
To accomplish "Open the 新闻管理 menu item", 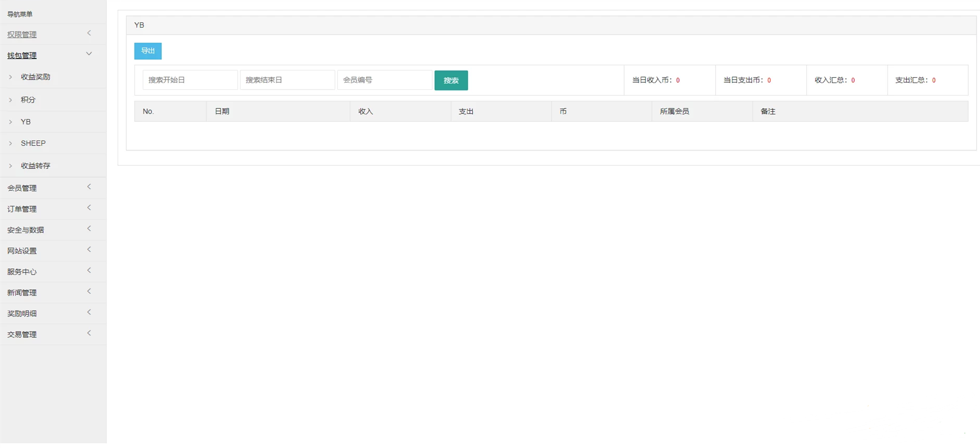I will pos(22,293).
